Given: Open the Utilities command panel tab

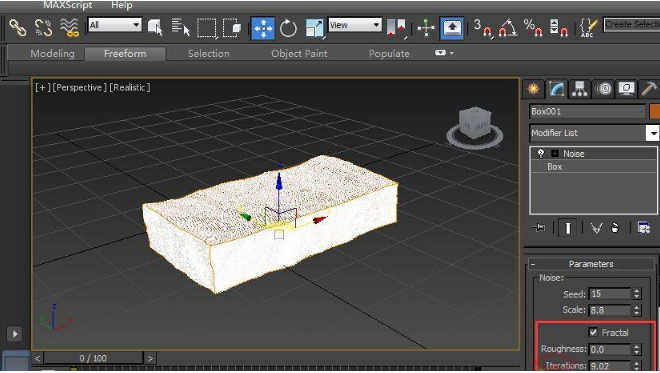Looking at the screenshot, I should point(649,89).
